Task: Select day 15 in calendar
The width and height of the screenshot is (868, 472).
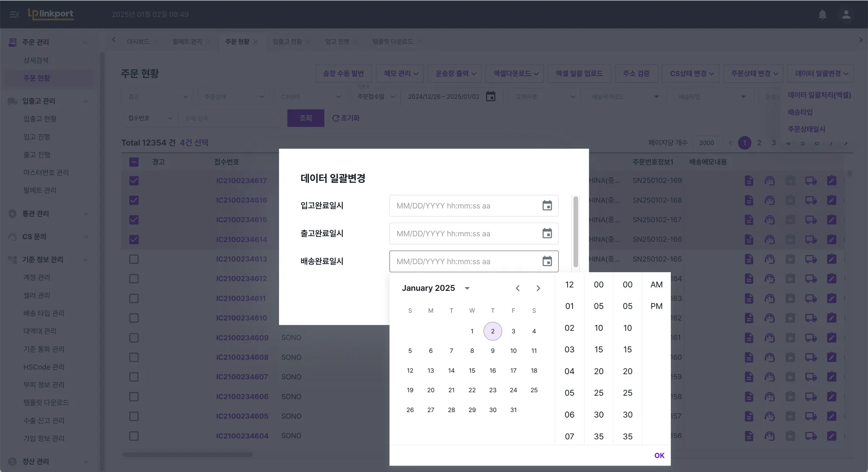Action: [x=472, y=371]
